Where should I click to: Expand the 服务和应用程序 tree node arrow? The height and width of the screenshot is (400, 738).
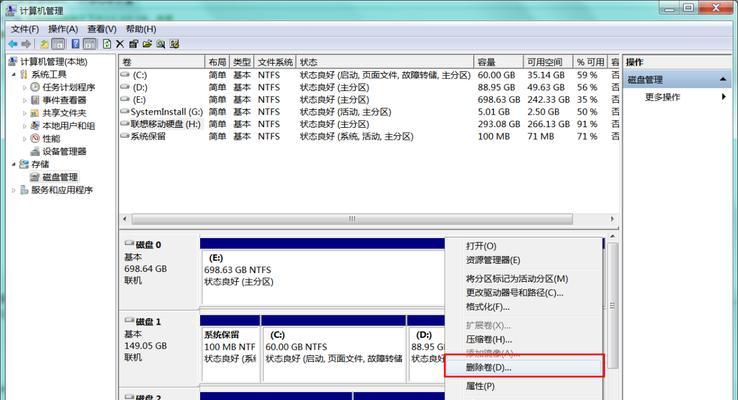[13, 190]
